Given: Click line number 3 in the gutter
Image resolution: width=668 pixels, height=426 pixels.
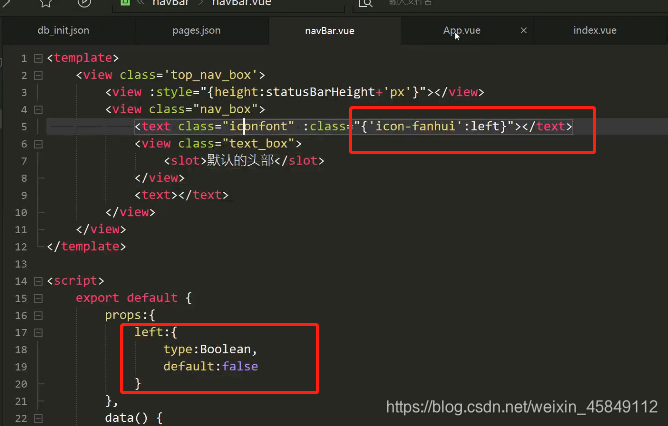Looking at the screenshot, I should coord(24,92).
